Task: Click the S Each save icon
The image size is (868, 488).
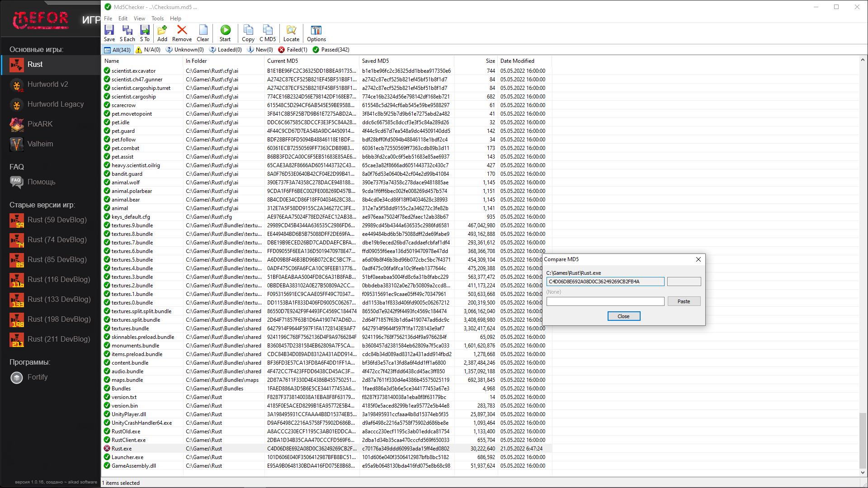Action: (x=127, y=33)
